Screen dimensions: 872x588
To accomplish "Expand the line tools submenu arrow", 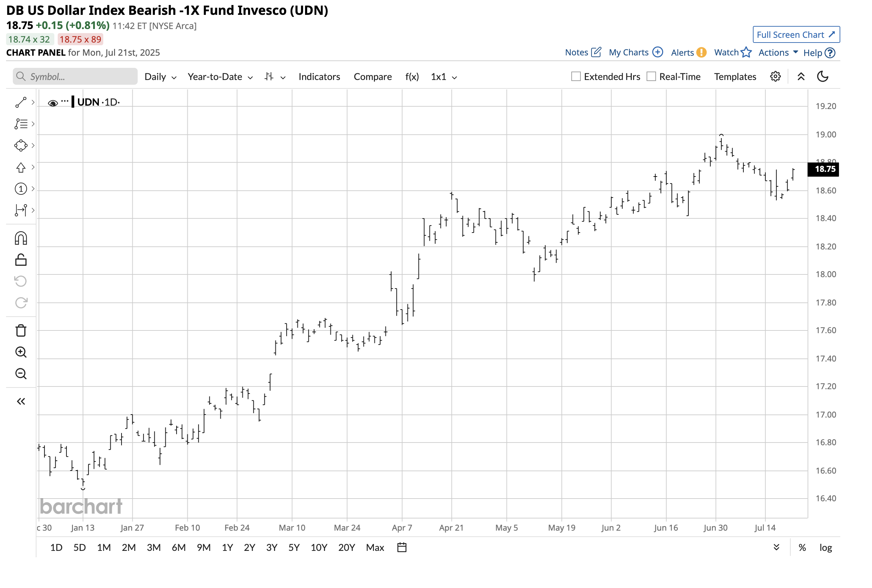I will point(33,102).
